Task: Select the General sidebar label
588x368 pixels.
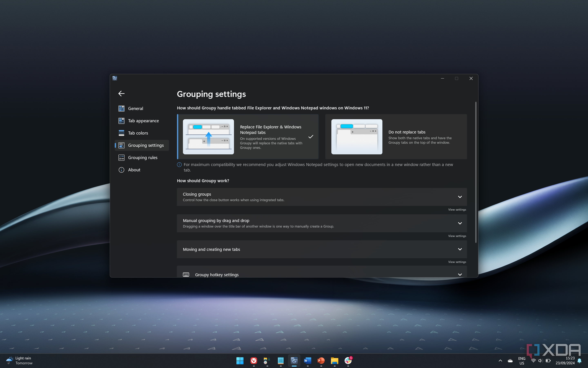Action: click(136, 109)
